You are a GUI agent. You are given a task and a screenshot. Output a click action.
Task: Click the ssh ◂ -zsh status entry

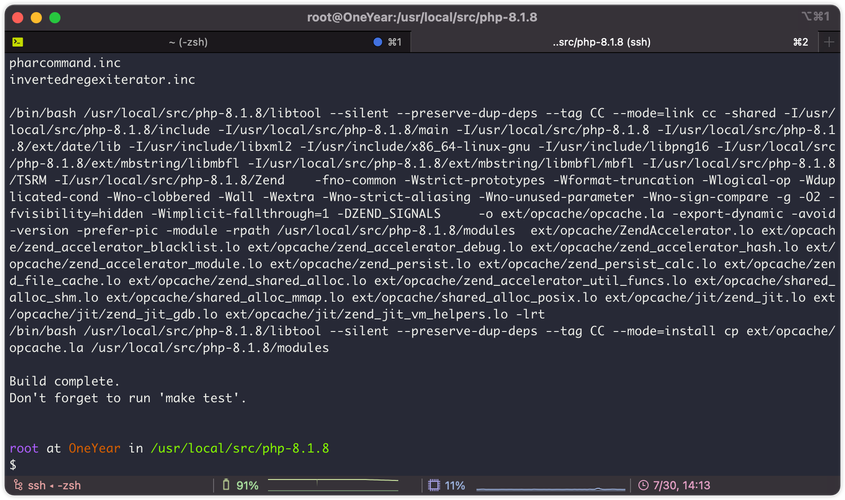[54, 485]
